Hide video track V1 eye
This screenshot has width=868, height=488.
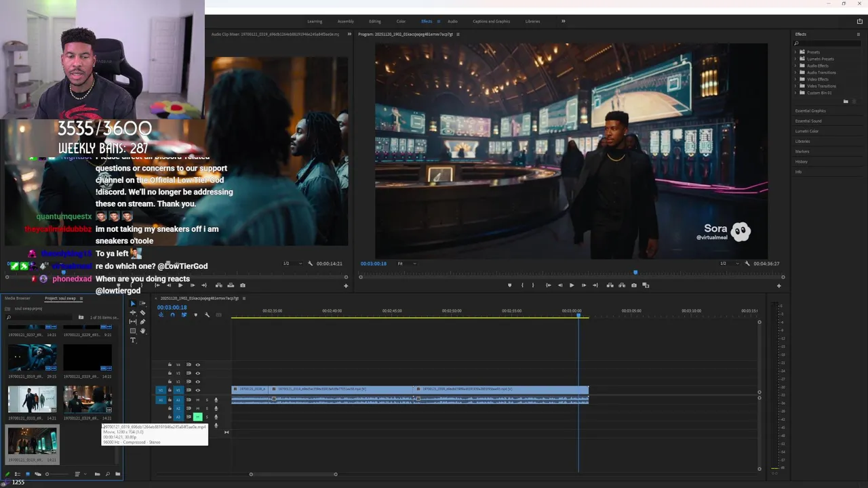point(198,390)
